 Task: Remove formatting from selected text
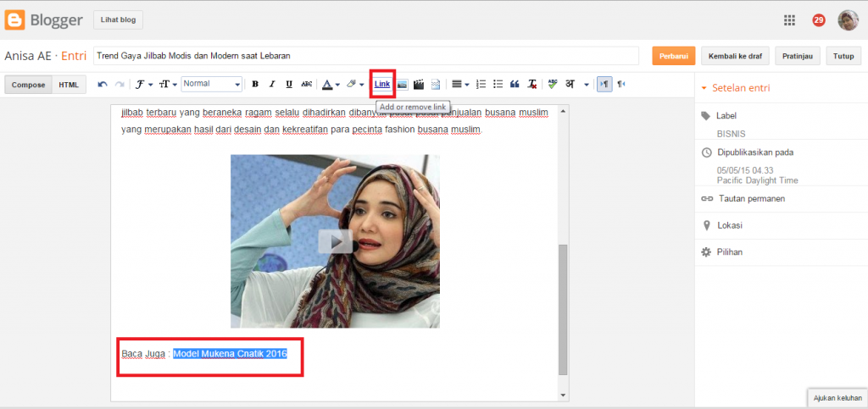click(532, 84)
